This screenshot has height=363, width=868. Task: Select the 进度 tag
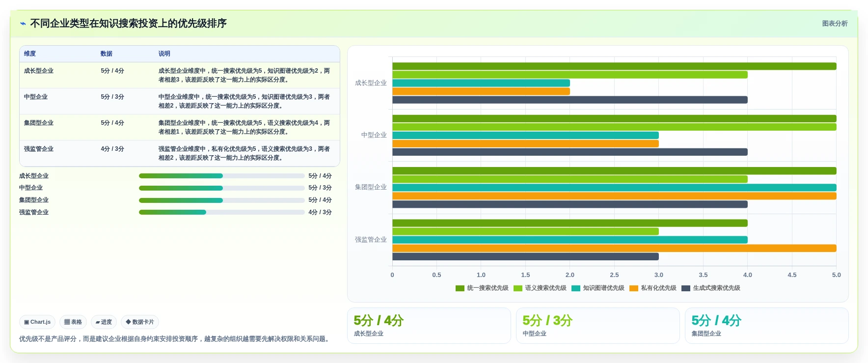pos(104,322)
